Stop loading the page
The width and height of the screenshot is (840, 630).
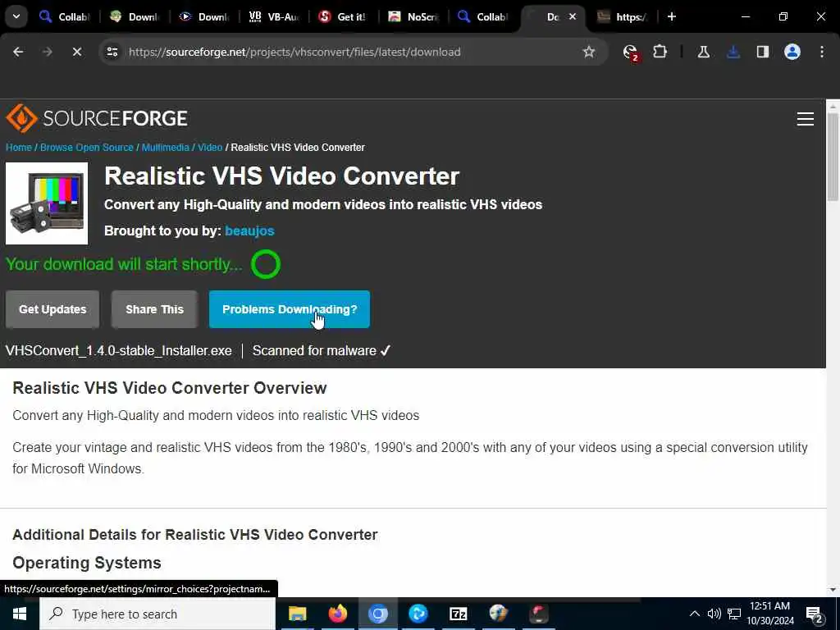click(76, 52)
